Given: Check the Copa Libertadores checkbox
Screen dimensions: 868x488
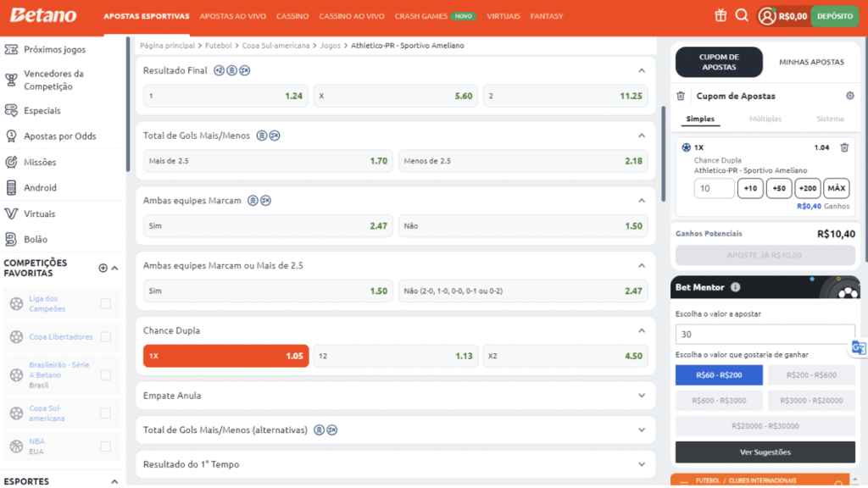Looking at the screenshot, I should (105, 336).
